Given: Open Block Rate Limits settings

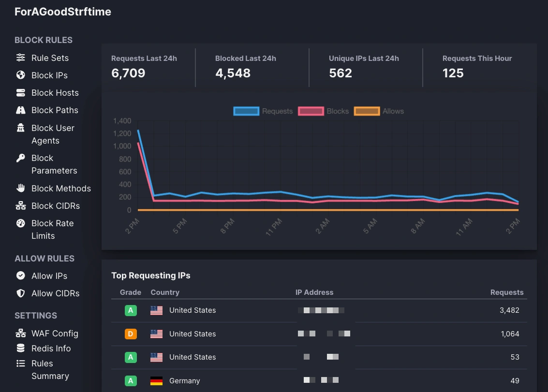Looking at the screenshot, I should [52, 230].
